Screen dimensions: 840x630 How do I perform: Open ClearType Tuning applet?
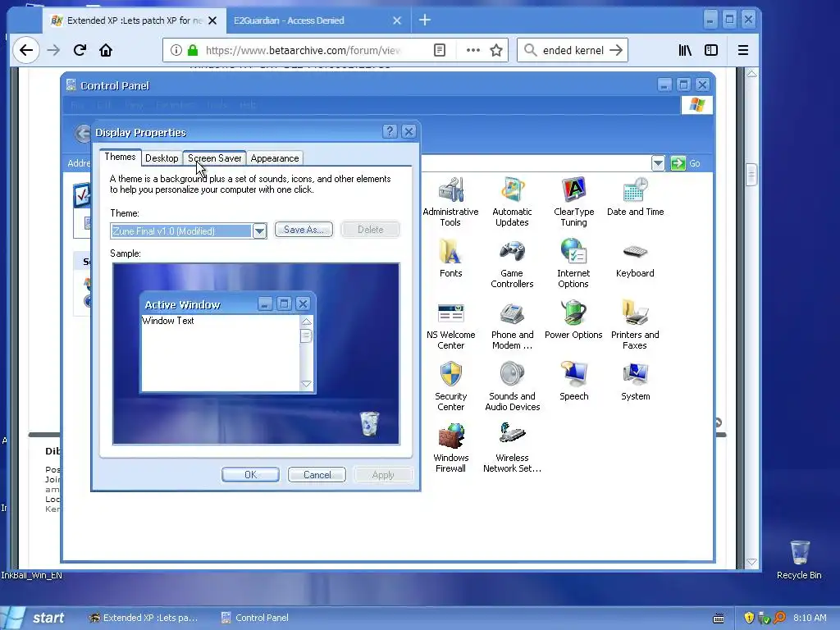coord(573,202)
